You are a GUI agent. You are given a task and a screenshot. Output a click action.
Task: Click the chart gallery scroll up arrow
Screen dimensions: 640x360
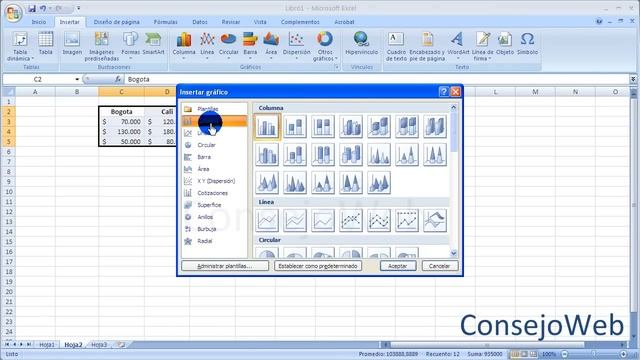coord(453,107)
